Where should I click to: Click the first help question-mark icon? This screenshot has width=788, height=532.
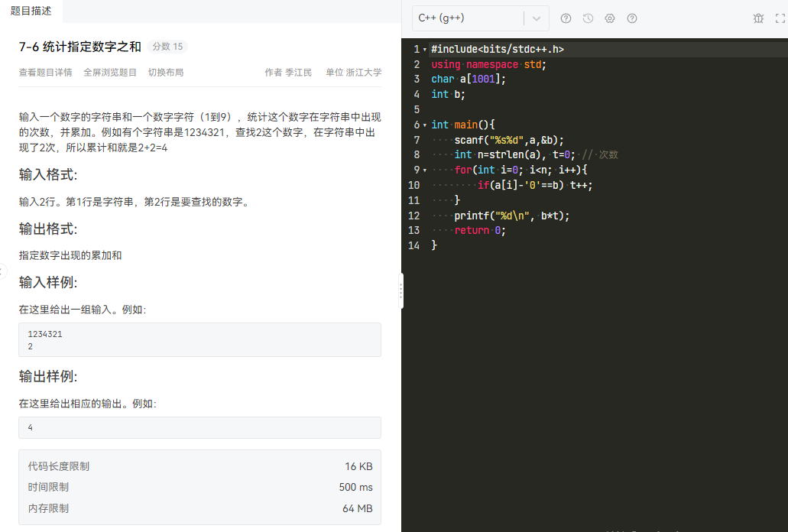pos(566,18)
